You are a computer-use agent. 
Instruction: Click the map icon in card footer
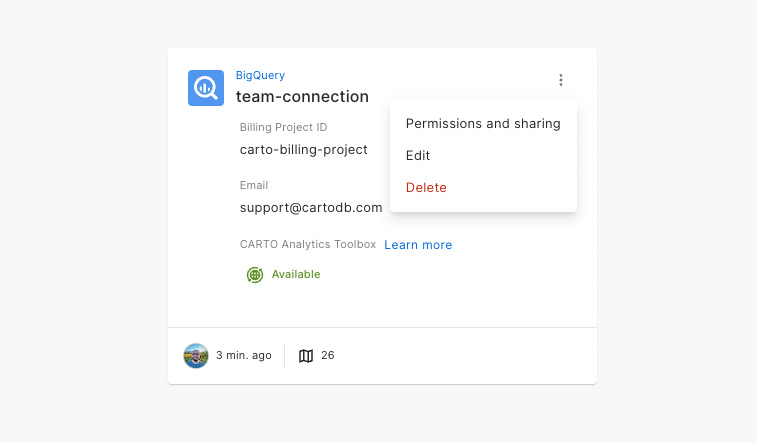click(x=306, y=356)
